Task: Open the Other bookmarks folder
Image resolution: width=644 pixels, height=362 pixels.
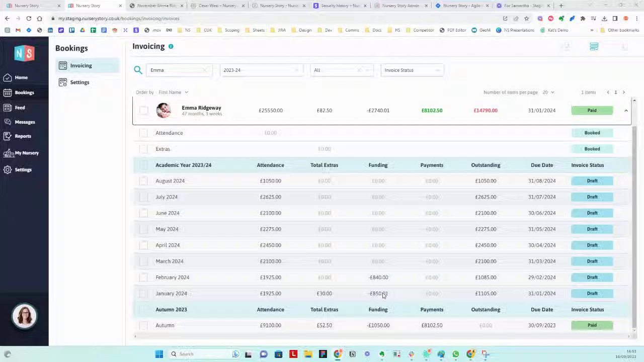Action: click(619, 30)
